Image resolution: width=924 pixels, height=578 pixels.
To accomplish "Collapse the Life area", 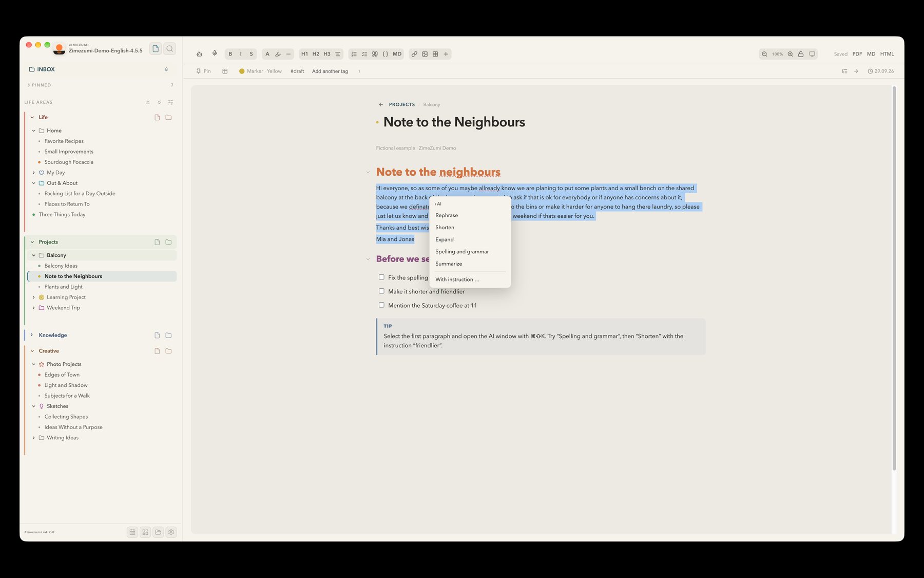I will [32, 117].
